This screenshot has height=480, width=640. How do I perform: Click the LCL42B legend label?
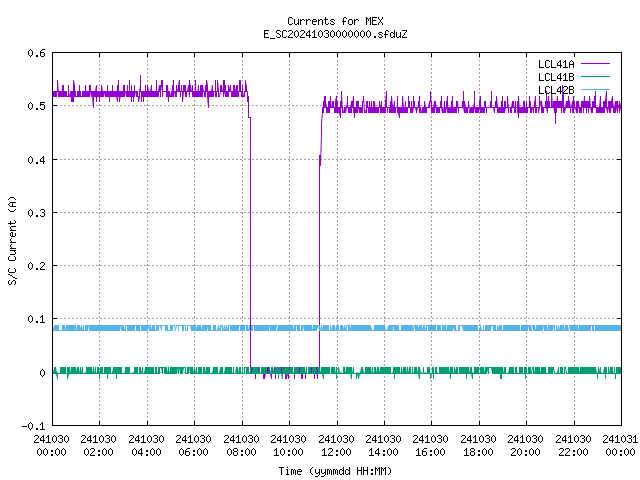click(556, 90)
